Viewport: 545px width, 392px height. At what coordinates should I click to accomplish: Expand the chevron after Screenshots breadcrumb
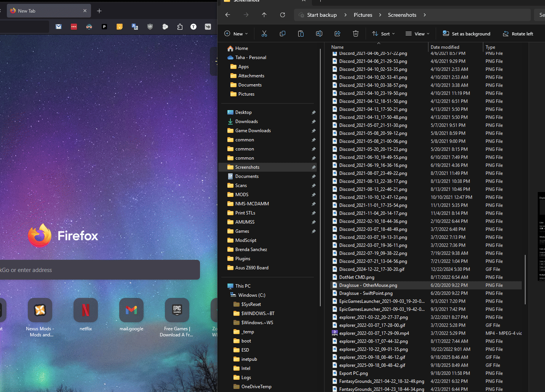(x=425, y=15)
